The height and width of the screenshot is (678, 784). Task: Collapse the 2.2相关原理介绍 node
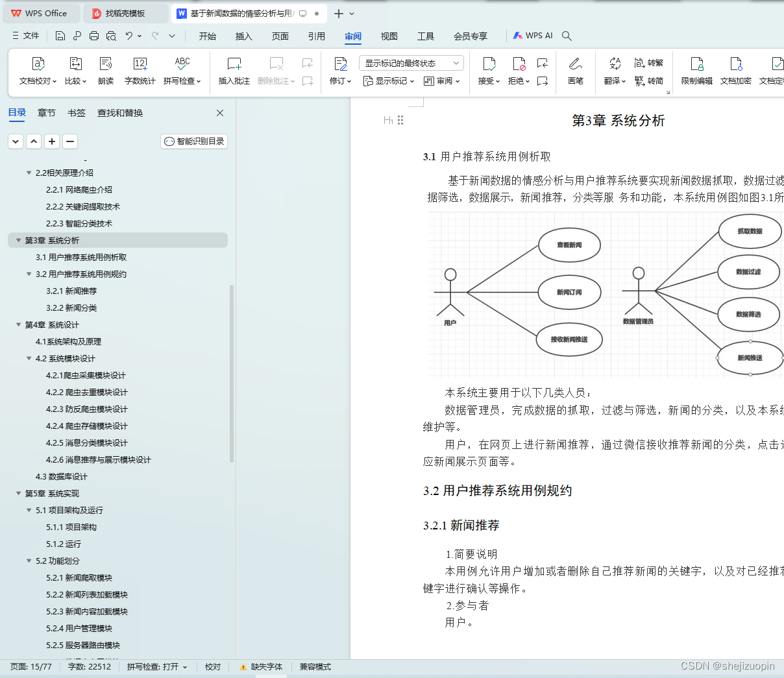click(x=29, y=173)
